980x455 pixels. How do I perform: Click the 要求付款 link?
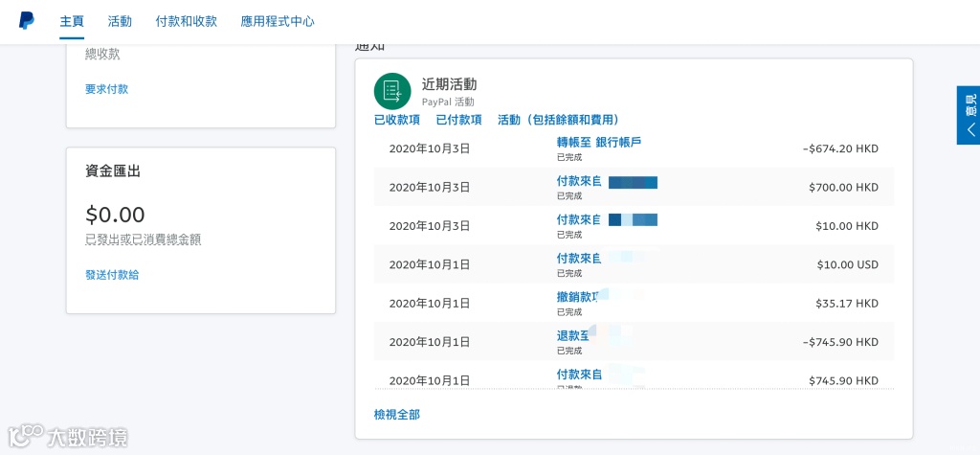(x=106, y=89)
